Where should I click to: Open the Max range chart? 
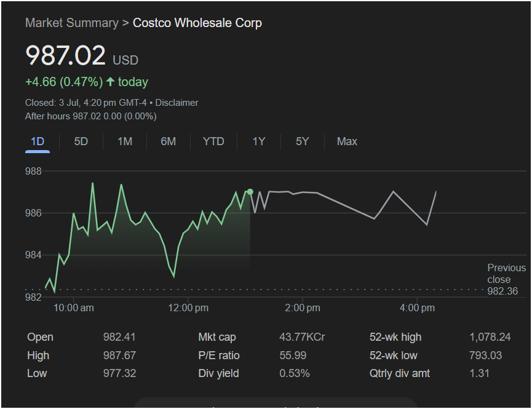click(347, 141)
